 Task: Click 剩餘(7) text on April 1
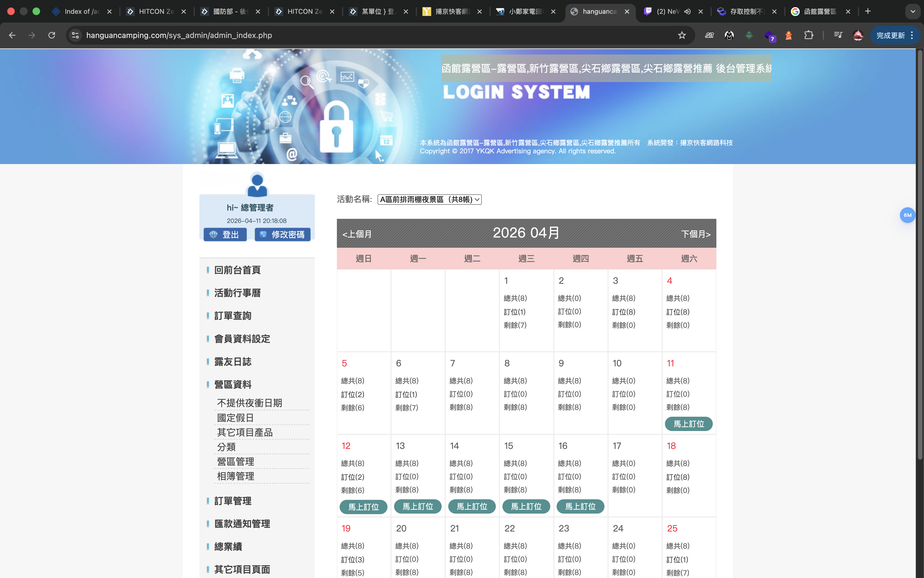[515, 325]
